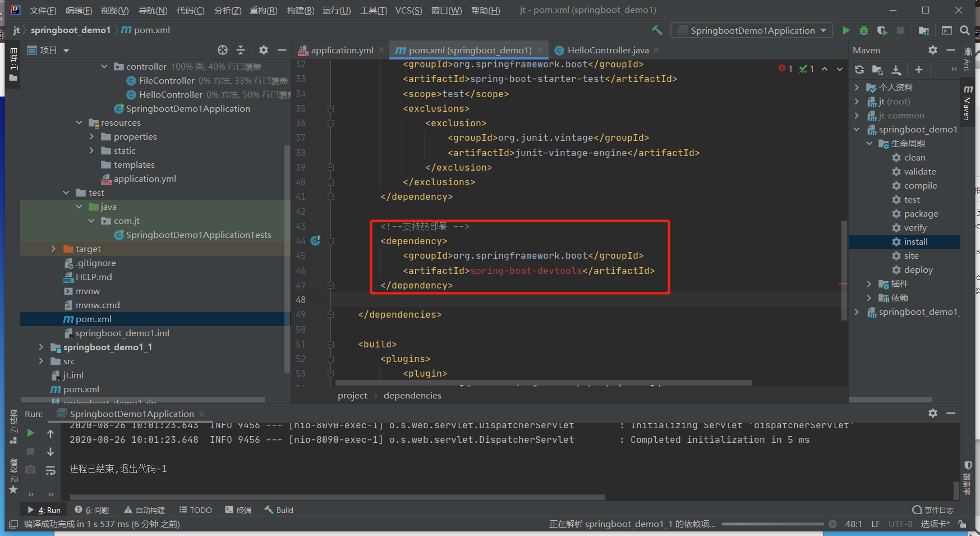Toggle the Maven side tool window button
This screenshot has width=980, height=536.
pyautogui.click(x=968, y=104)
